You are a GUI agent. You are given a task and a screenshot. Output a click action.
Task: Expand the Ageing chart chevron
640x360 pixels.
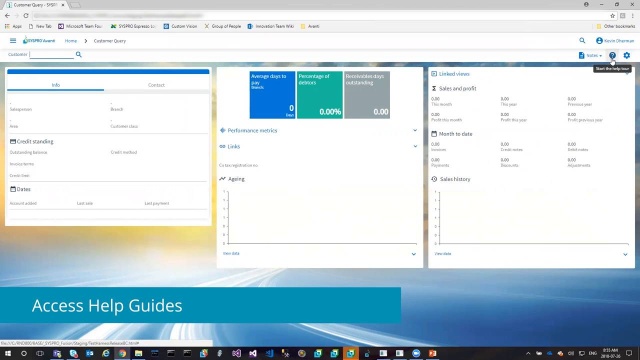click(413, 254)
